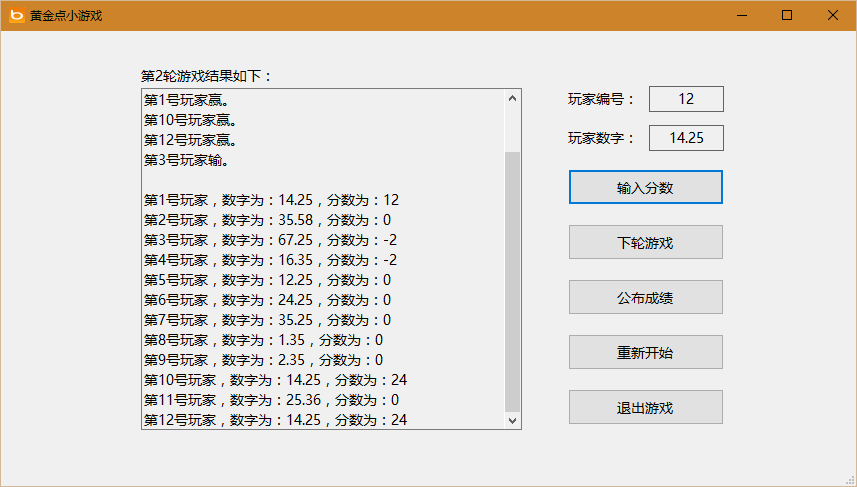The width and height of the screenshot is (857, 487).
Task: Restart the game with 重新开始
Action: (645, 352)
